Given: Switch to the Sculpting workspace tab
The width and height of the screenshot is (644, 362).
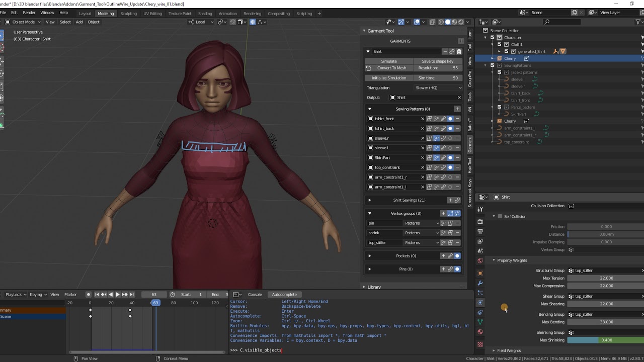Looking at the screenshot, I should tap(128, 14).
